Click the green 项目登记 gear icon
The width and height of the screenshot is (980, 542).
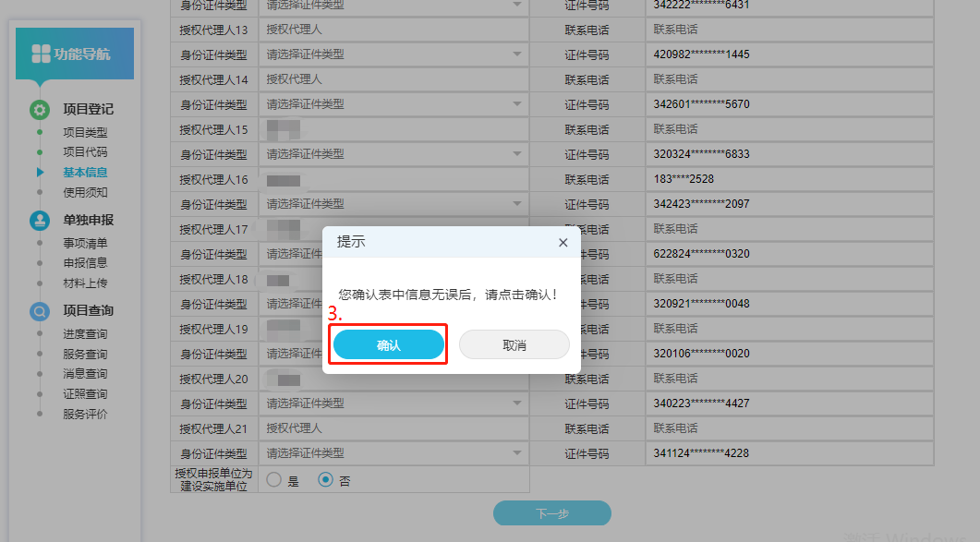point(40,110)
